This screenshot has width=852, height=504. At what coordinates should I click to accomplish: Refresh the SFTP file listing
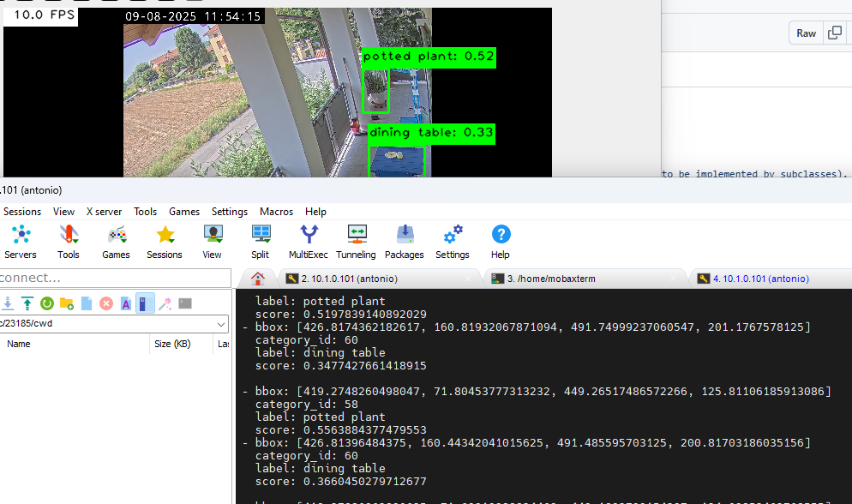tap(46, 303)
